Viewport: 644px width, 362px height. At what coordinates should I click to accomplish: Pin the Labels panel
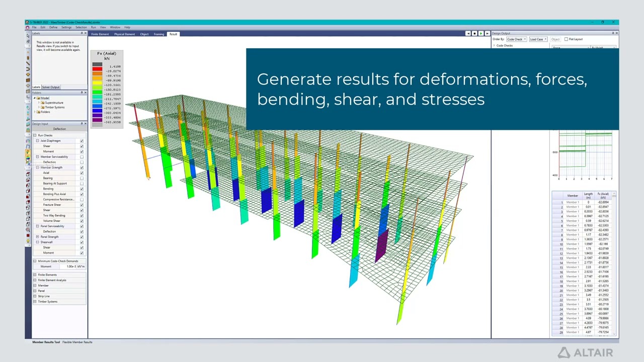coord(82,33)
